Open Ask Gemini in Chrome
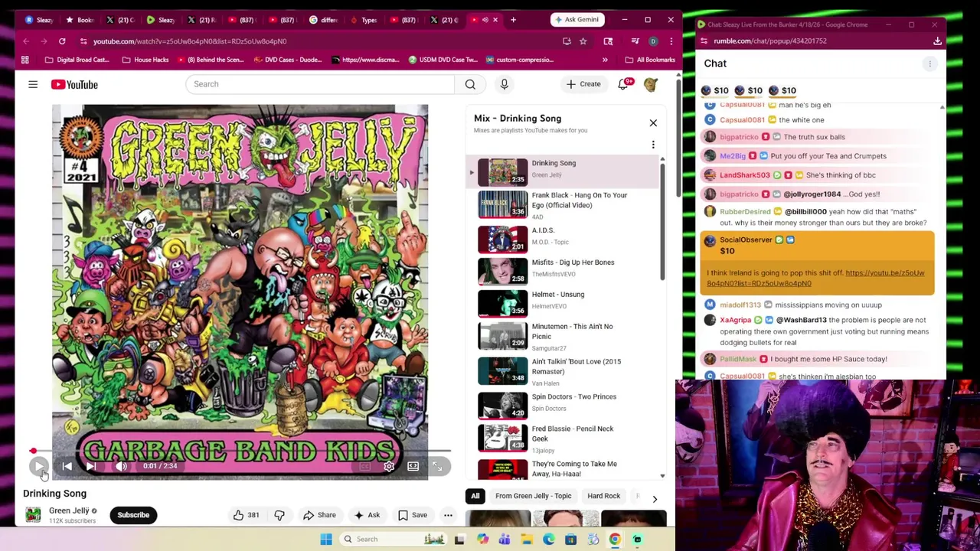The height and width of the screenshot is (551, 980). (x=577, y=19)
